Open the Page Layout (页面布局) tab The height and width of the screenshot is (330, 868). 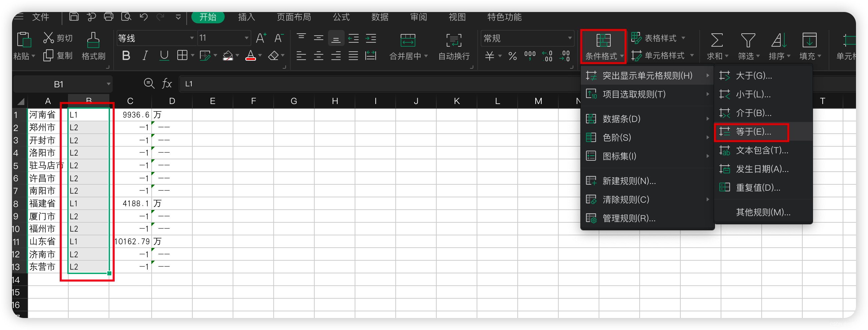(293, 17)
